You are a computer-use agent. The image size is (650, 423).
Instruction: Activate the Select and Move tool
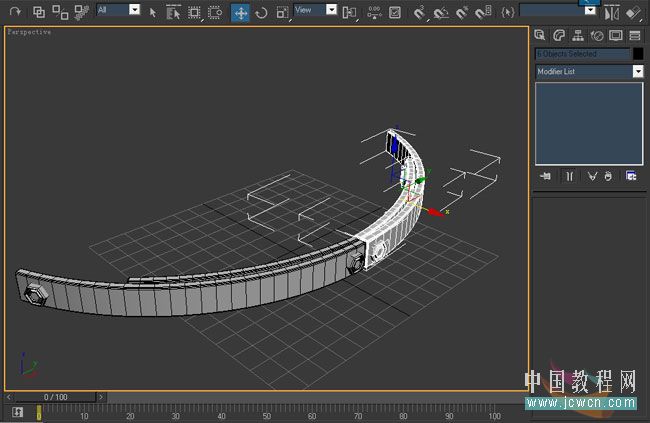tap(240, 13)
